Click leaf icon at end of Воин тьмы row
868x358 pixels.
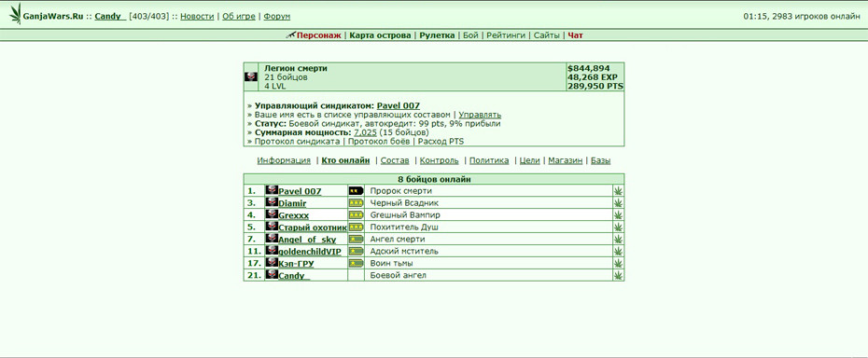(619, 264)
